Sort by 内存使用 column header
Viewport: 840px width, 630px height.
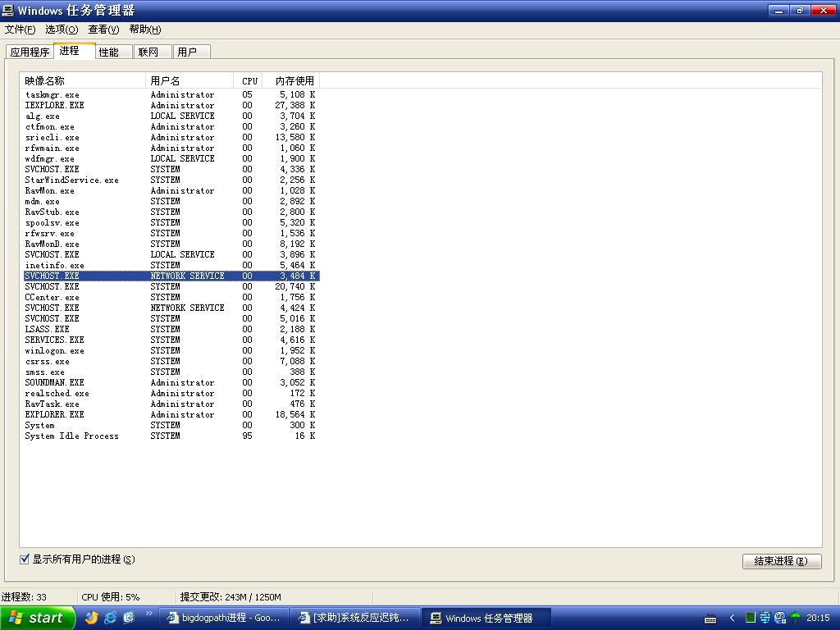[x=293, y=81]
